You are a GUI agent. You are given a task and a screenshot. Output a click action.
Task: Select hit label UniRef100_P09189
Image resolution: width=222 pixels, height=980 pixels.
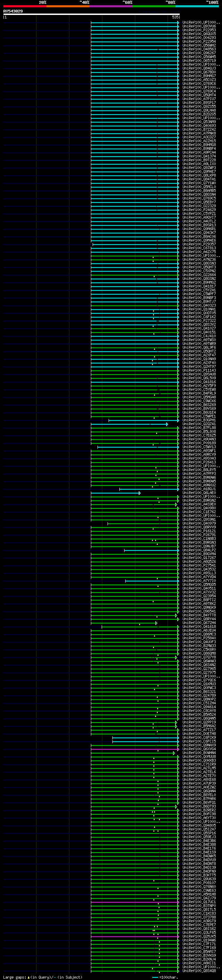pyautogui.click(x=199, y=443)
